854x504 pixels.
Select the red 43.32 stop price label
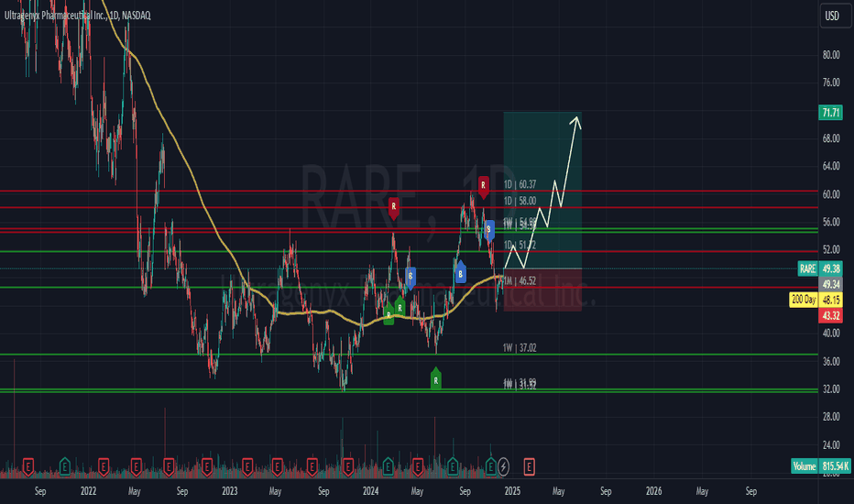[x=830, y=315]
